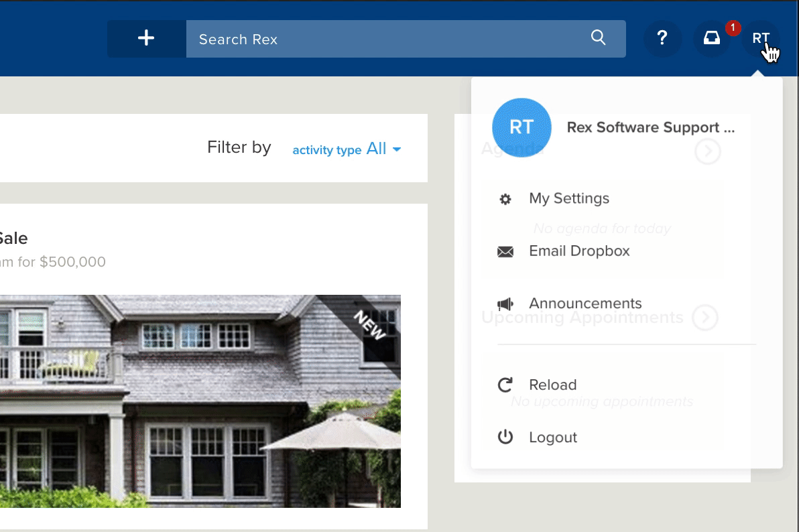Expand Upcoming Appointments arrow circle
Image resolution: width=799 pixels, height=532 pixels.
tap(705, 318)
